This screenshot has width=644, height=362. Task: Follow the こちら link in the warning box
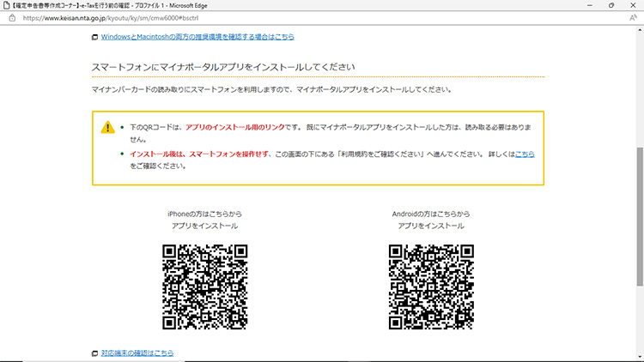(525, 154)
